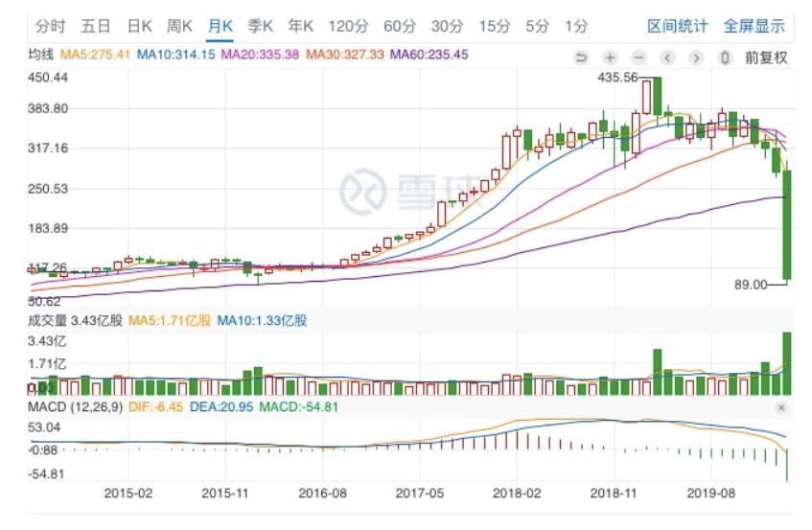
Task: Click the large final green candlestick
Action: (x=787, y=225)
